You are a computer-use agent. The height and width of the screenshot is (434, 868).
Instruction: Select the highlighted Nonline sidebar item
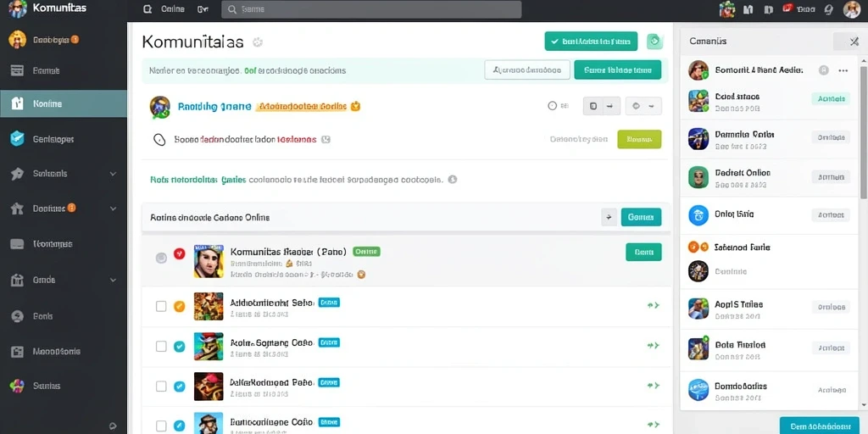tap(64, 103)
